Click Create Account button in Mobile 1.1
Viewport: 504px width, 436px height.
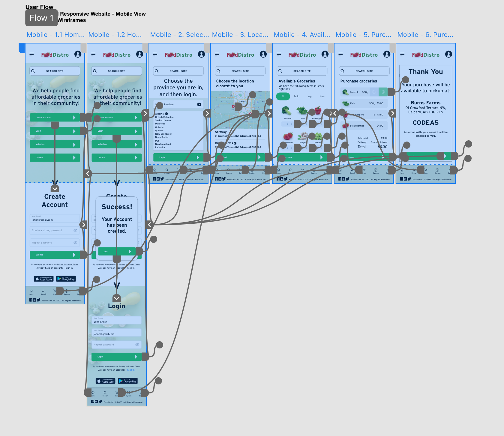coord(55,118)
